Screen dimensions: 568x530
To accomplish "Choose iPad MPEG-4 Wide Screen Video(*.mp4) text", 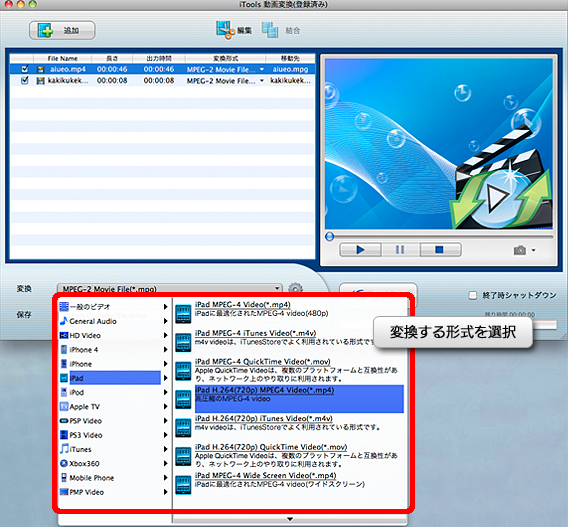I will 266,475.
